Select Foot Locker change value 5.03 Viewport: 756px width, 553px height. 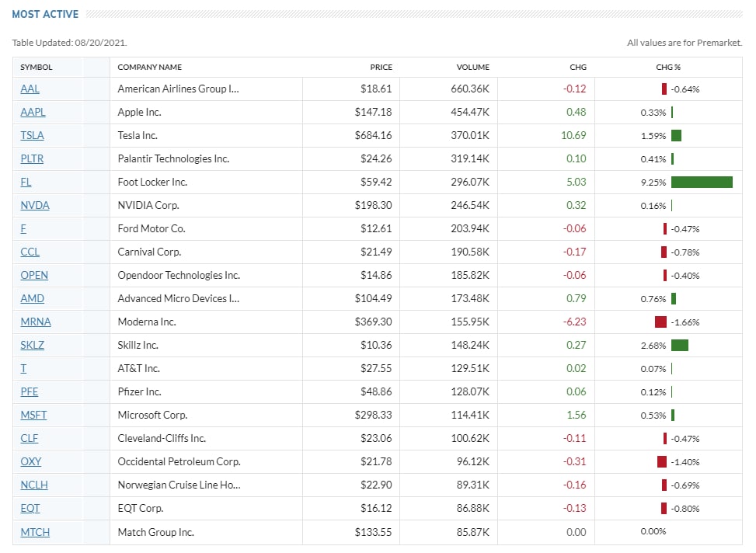pyautogui.click(x=577, y=182)
